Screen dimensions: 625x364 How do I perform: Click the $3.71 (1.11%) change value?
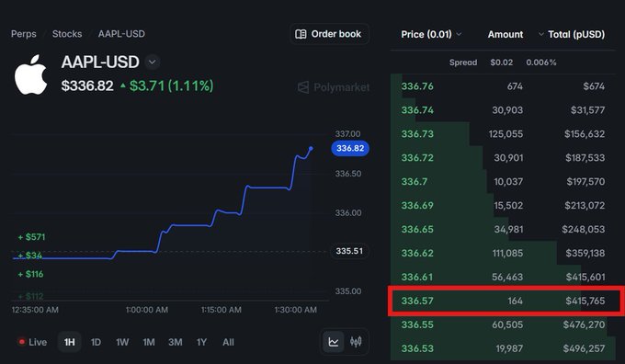pos(171,85)
